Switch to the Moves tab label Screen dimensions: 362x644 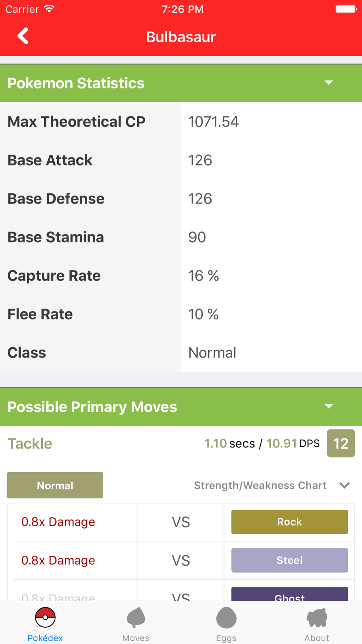pos(136,638)
